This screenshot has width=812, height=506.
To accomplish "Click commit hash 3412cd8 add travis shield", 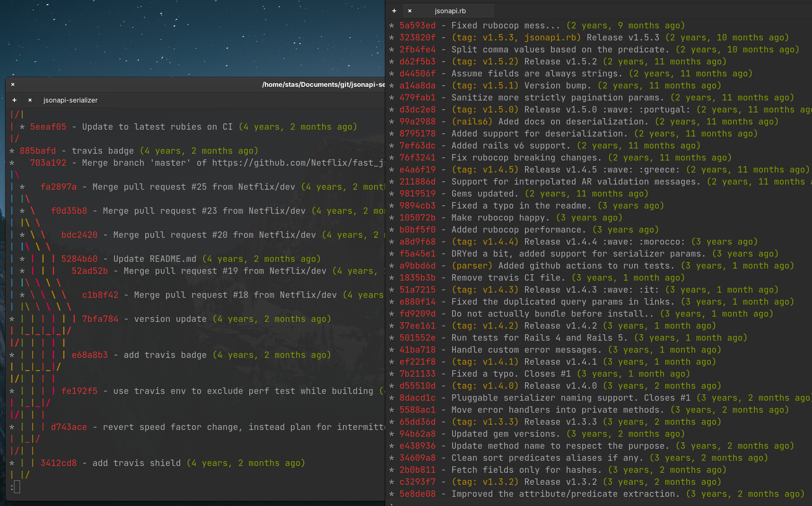I will click(x=58, y=463).
